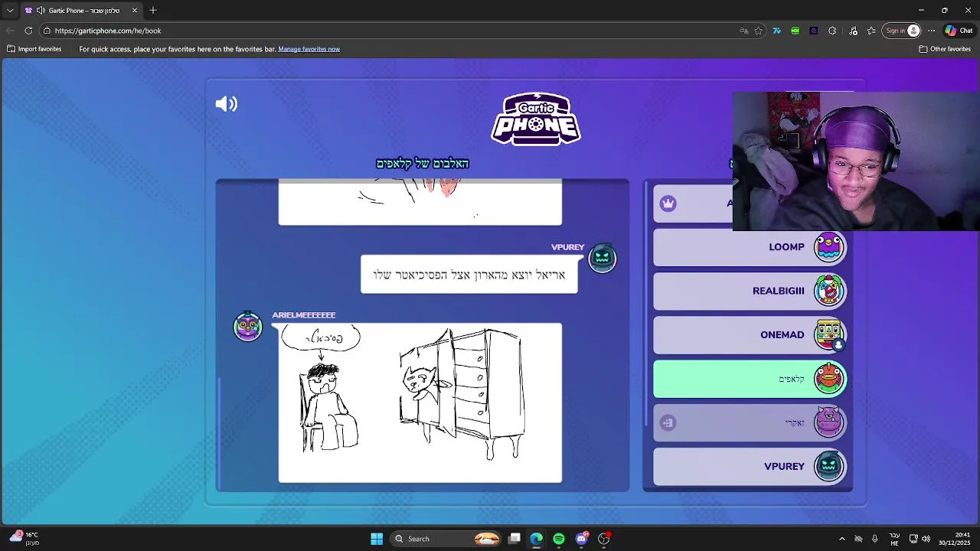
Task: Select the highlighted green קלאפים album row
Action: pos(750,379)
